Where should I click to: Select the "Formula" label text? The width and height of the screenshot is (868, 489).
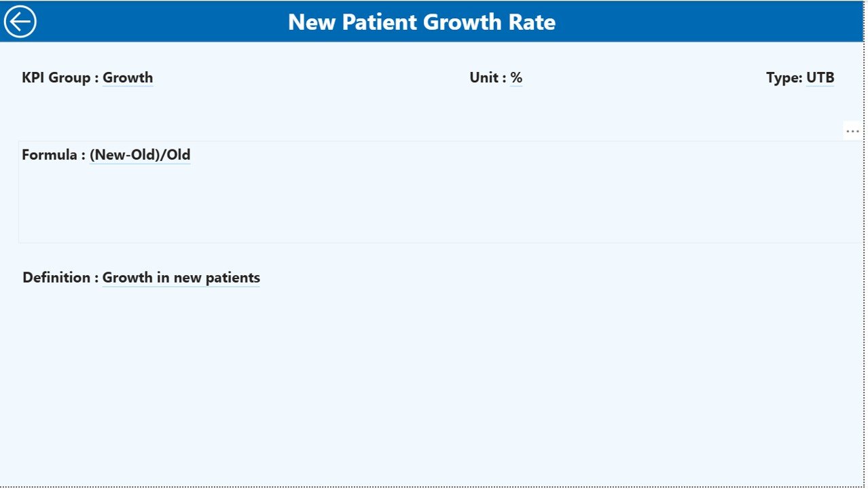(x=49, y=155)
